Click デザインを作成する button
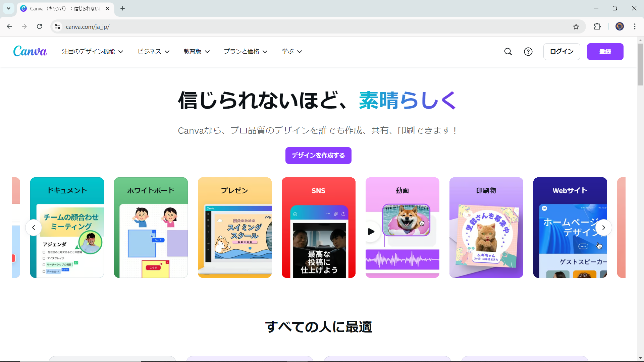The image size is (644, 362). point(318,156)
